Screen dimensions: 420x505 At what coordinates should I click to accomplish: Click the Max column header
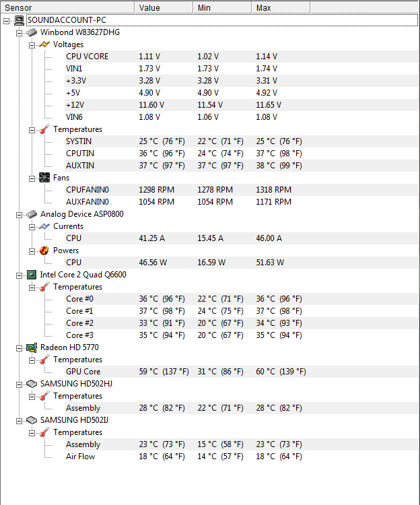pos(281,7)
